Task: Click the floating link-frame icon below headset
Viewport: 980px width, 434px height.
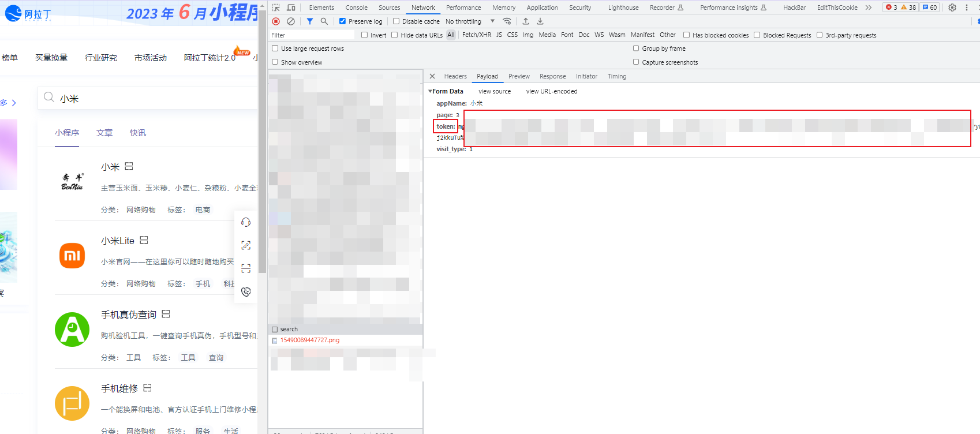Action: point(246,245)
